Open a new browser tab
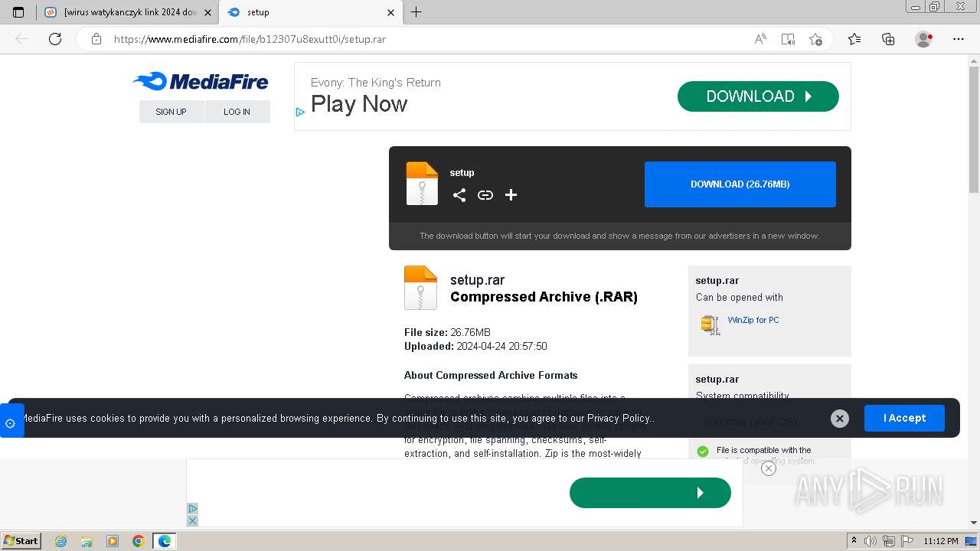 [416, 12]
